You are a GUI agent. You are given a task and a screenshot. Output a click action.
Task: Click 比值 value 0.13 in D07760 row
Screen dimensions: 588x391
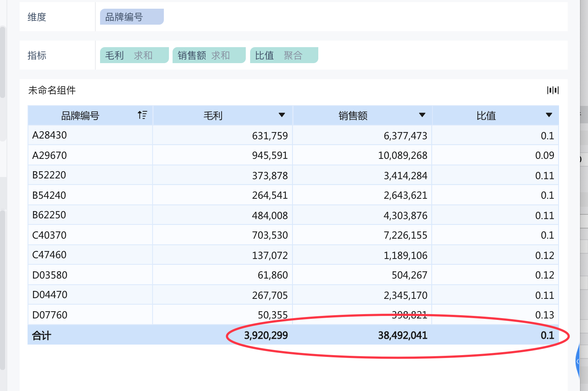[x=544, y=315]
